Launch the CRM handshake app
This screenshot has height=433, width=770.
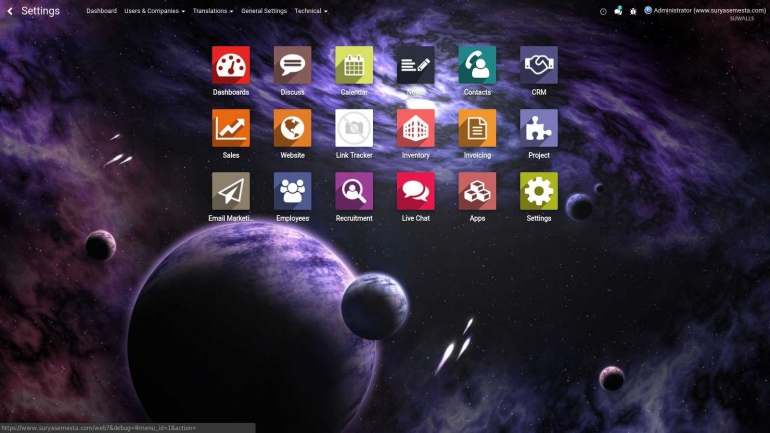click(539, 65)
